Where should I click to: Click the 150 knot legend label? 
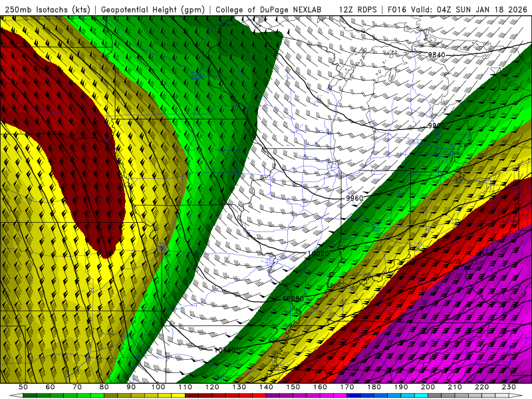293,387
